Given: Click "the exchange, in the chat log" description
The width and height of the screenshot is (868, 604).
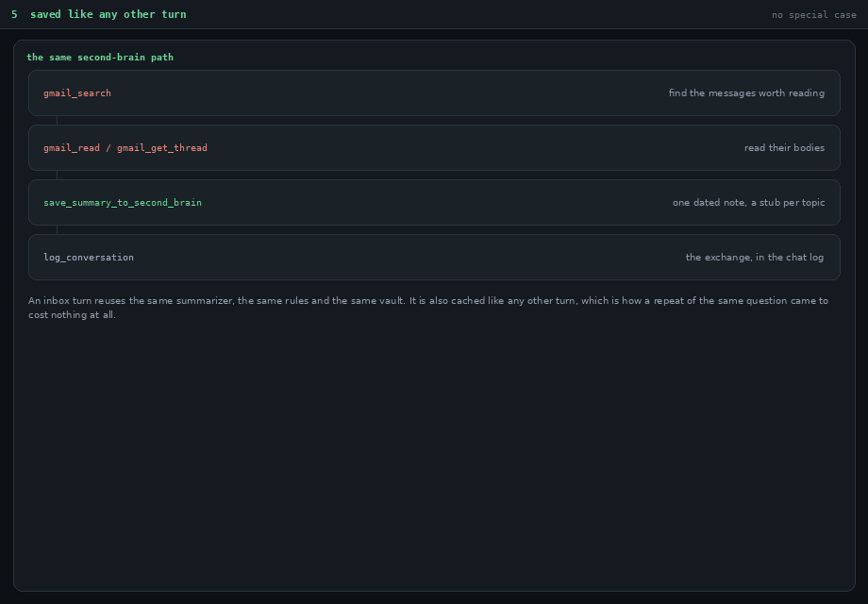Looking at the screenshot, I should click(755, 258).
